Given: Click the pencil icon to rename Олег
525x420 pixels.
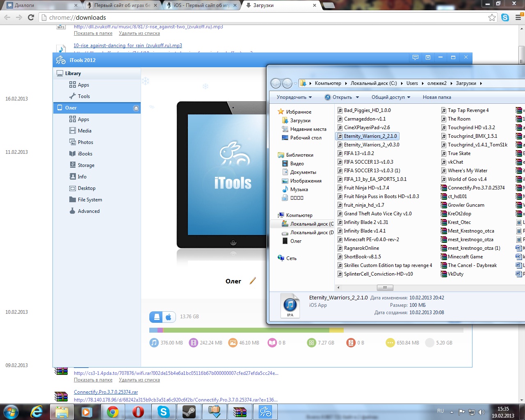Looking at the screenshot, I should click(x=253, y=281).
